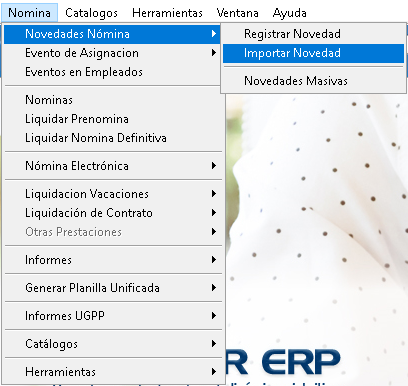This screenshot has width=408, height=386.
Task: Expand submenu arrow of Liquidacion Vacaciones
Action: [x=214, y=194]
